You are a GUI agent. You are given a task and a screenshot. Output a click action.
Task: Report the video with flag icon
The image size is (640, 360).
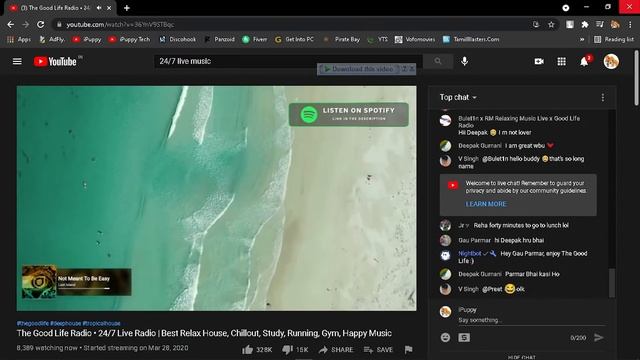coord(408,349)
